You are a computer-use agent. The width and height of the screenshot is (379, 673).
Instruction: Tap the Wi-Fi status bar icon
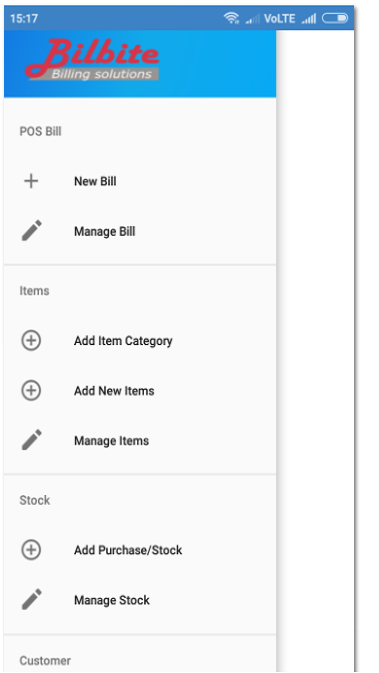(x=231, y=18)
